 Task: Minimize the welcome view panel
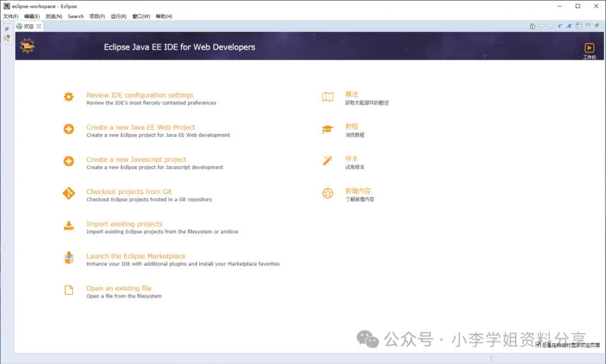[588, 25]
